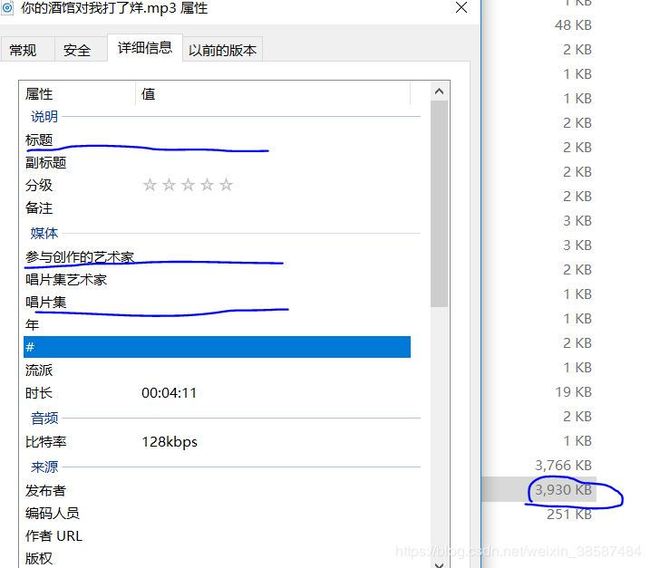This screenshot has width=650, height=568.
Task: Set rating to fifth star in 分级 row
Action: [226, 185]
